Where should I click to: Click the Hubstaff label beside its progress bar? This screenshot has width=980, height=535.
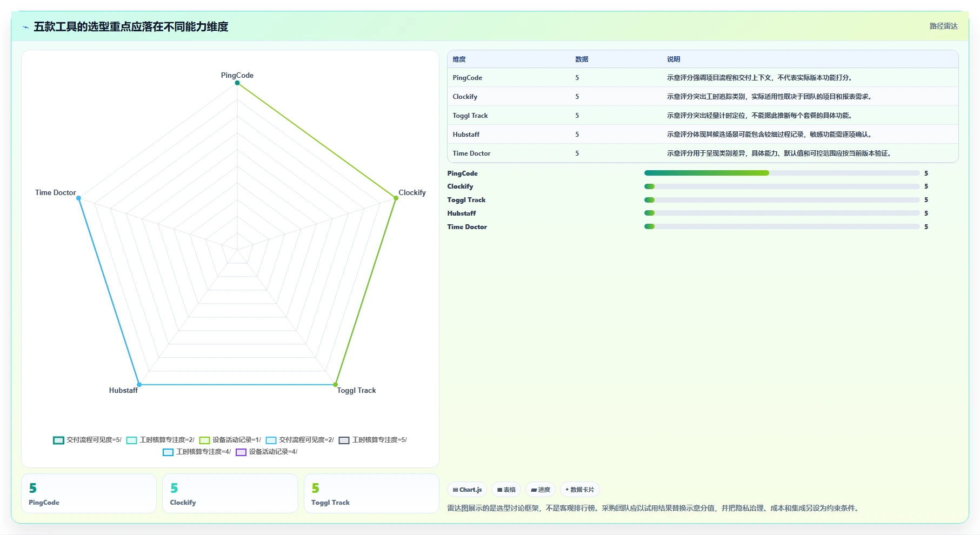tap(462, 213)
